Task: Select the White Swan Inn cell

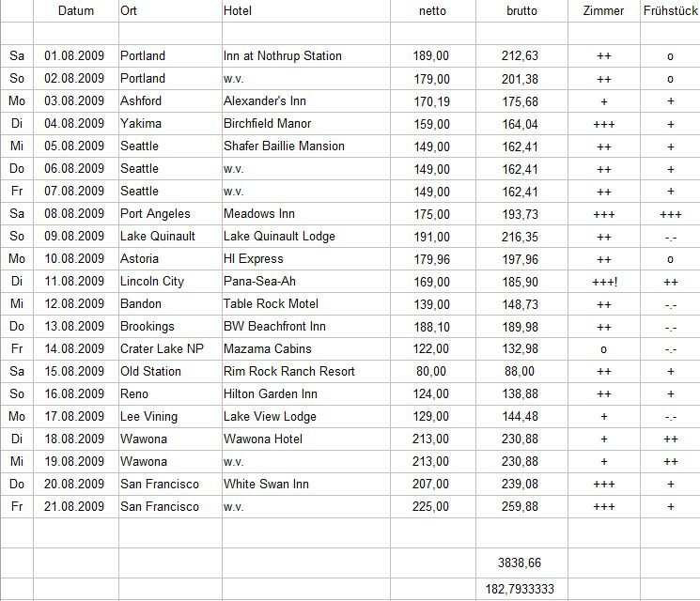Action: [266, 484]
